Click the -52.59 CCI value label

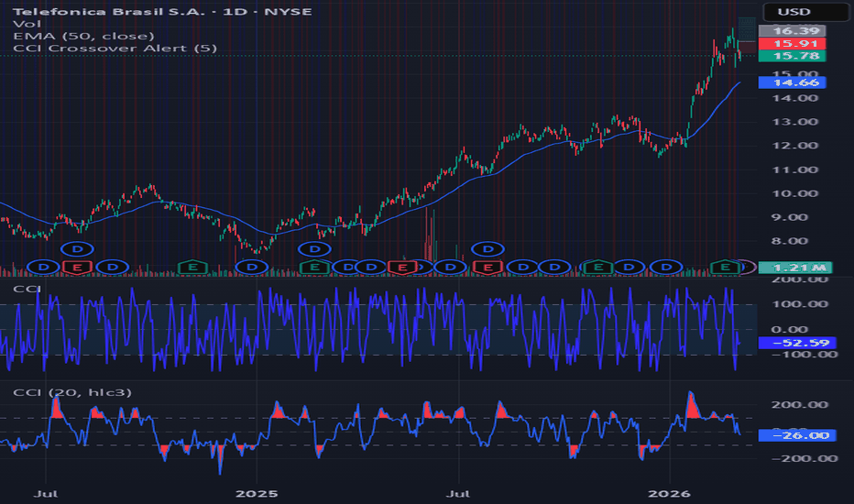point(794,345)
